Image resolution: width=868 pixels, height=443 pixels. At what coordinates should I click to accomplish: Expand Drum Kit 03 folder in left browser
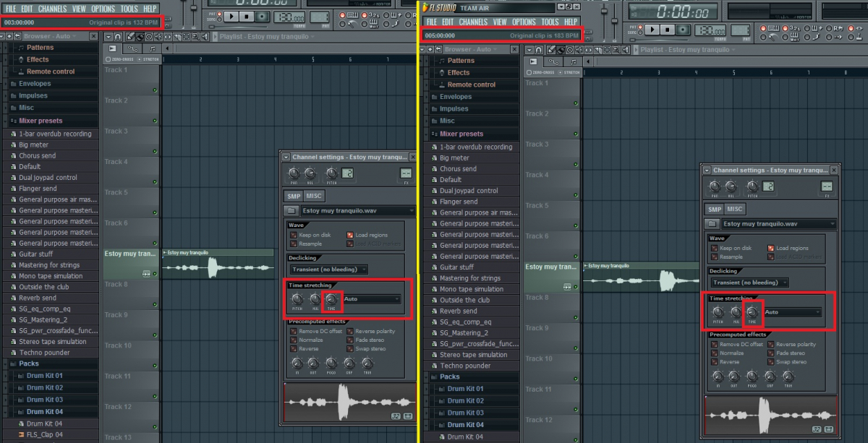tap(44, 399)
